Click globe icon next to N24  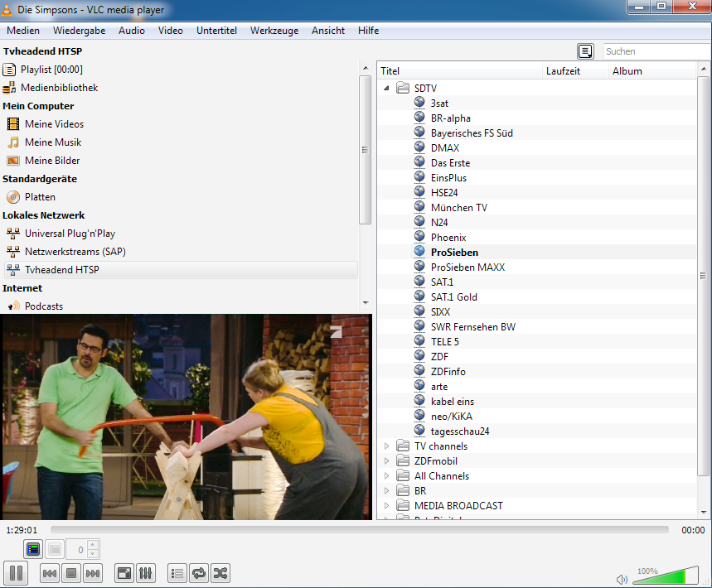pyautogui.click(x=419, y=222)
